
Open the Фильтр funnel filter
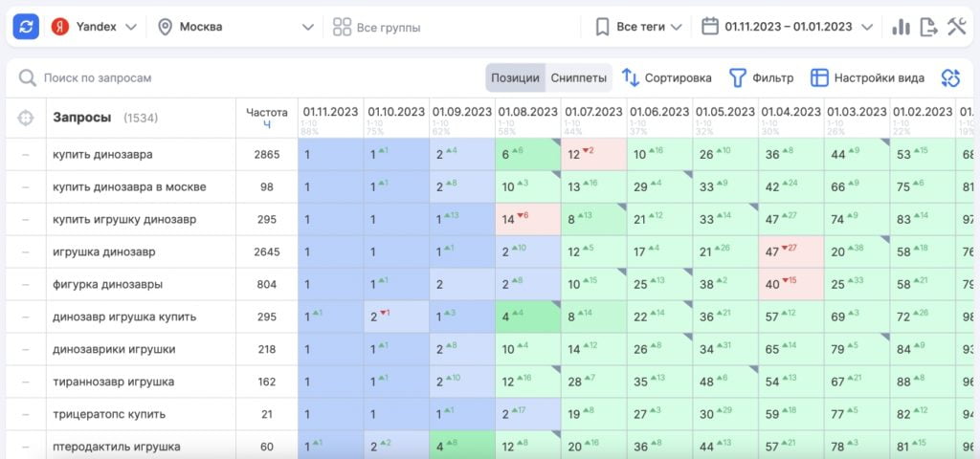pyautogui.click(x=738, y=77)
